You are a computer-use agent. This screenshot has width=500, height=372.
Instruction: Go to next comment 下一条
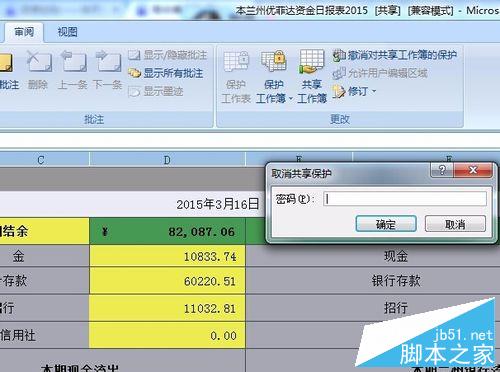107,71
